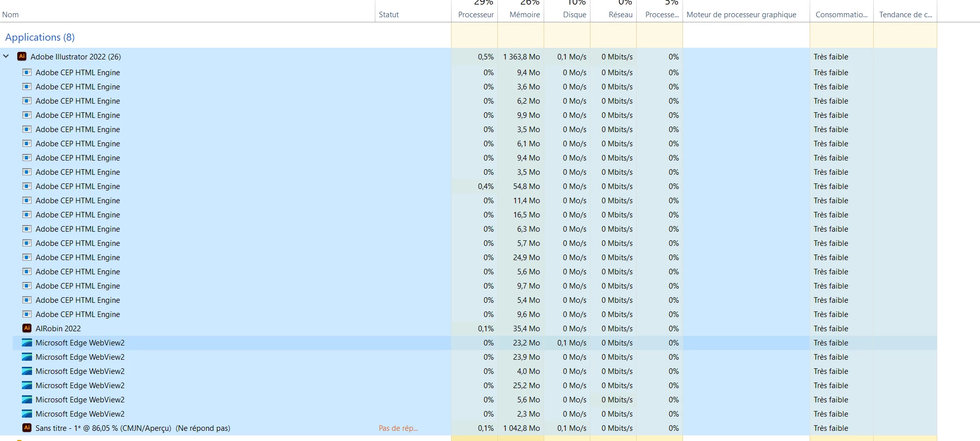
Task: Click the icon of the CEP HTML Engine using 9,9 Mo
Action: (x=27, y=115)
